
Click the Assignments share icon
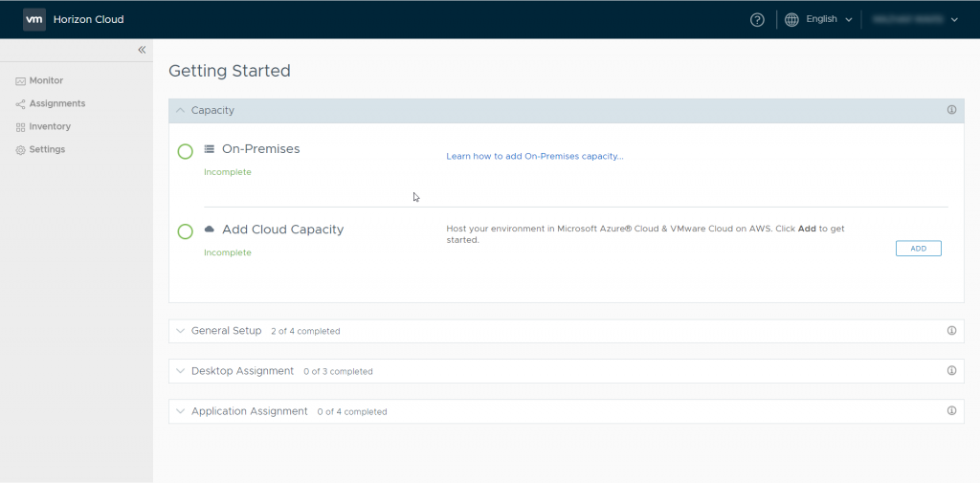coord(21,104)
